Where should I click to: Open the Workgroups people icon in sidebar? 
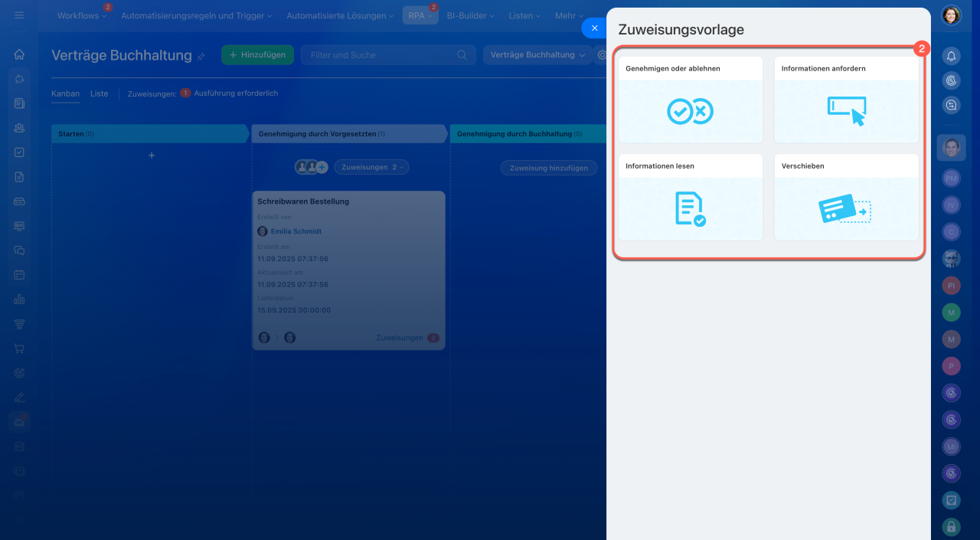pyautogui.click(x=19, y=128)
